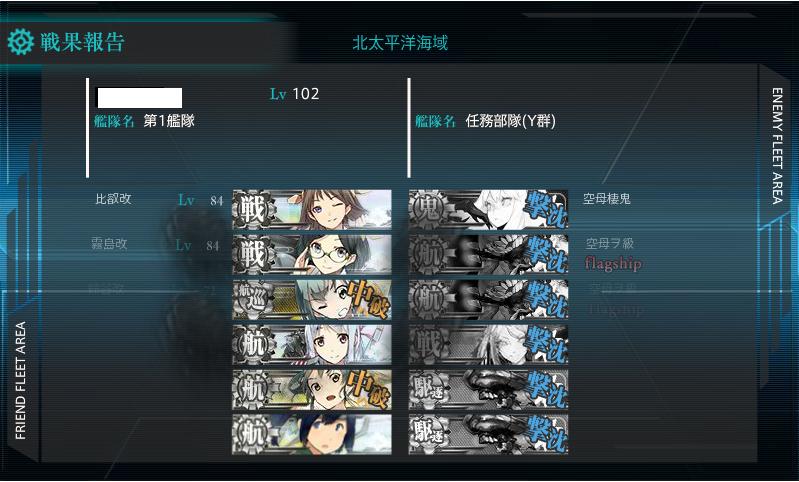Image resolution: width=799 pixels, height=482 pixels.
Task: Click the gear icon beside 戦果報告
Action: (x=20, y=42)
